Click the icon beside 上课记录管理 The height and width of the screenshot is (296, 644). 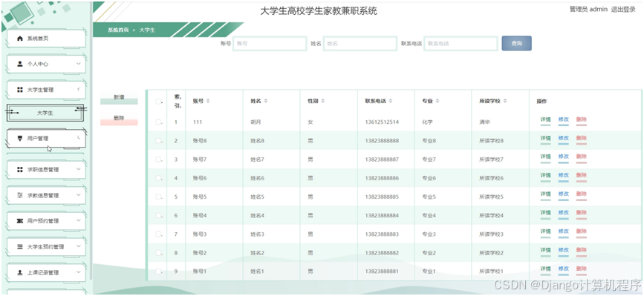[20, 273]
